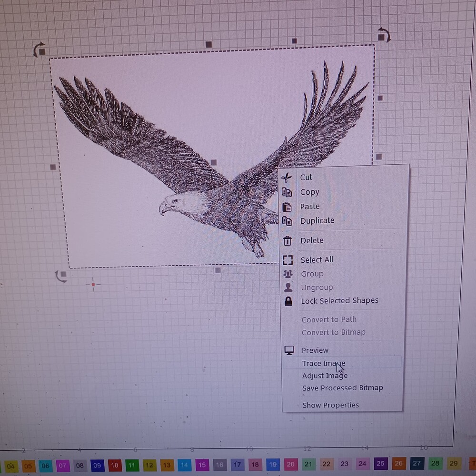The image size is (476, 476).
Task: Select color swatch 21 in the palette
Action: coord(308,463)
